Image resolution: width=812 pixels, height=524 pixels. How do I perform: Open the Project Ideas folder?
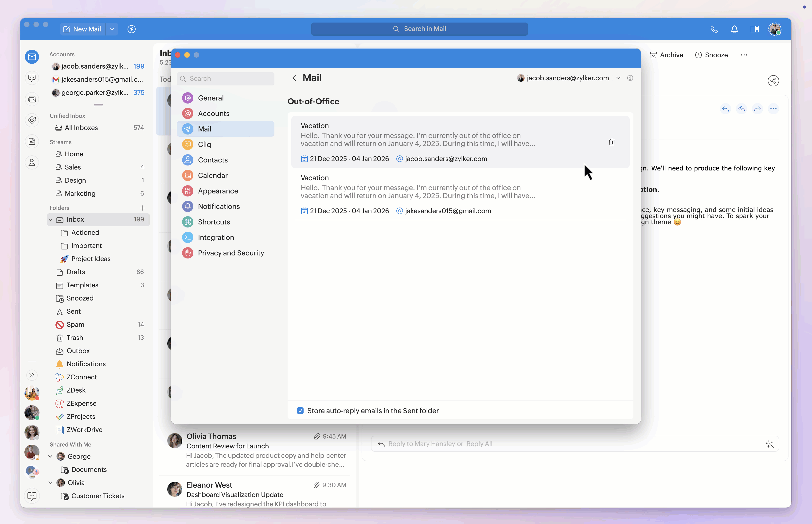tap(90, 259)
